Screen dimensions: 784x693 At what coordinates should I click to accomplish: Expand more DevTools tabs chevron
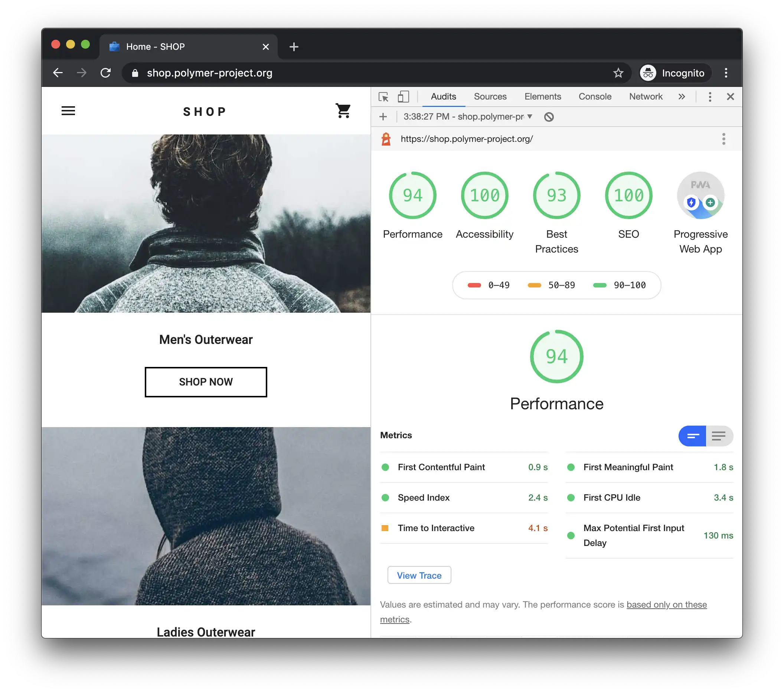tap(682, 96)
